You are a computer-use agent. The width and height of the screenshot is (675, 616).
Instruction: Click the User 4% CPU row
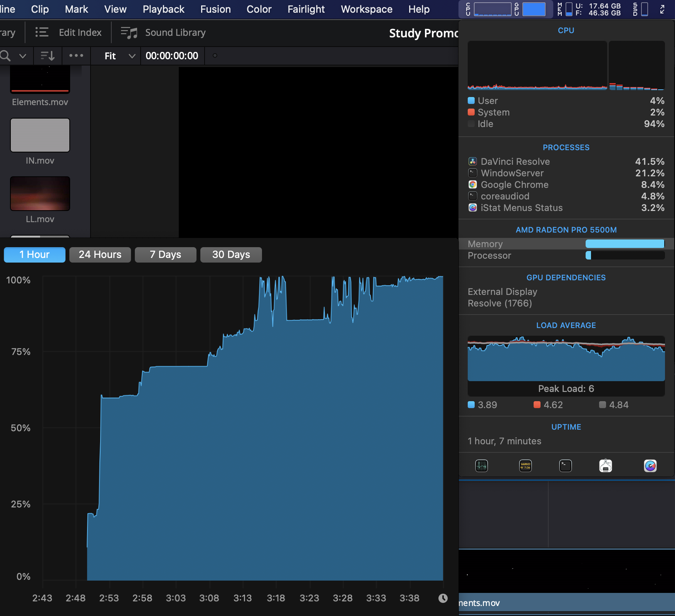point(566,101)
